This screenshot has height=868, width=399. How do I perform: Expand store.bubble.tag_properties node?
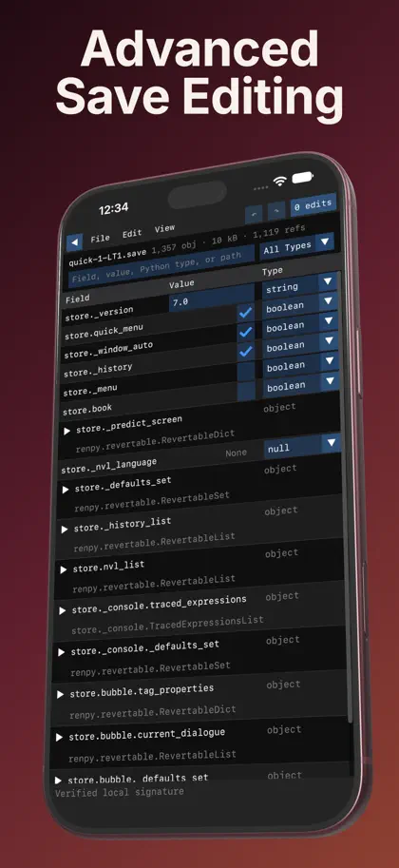pyautogui.click(x=60, y=694)
